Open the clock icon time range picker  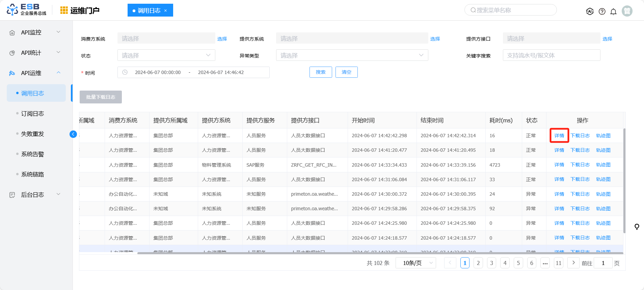tap(125, 72)
